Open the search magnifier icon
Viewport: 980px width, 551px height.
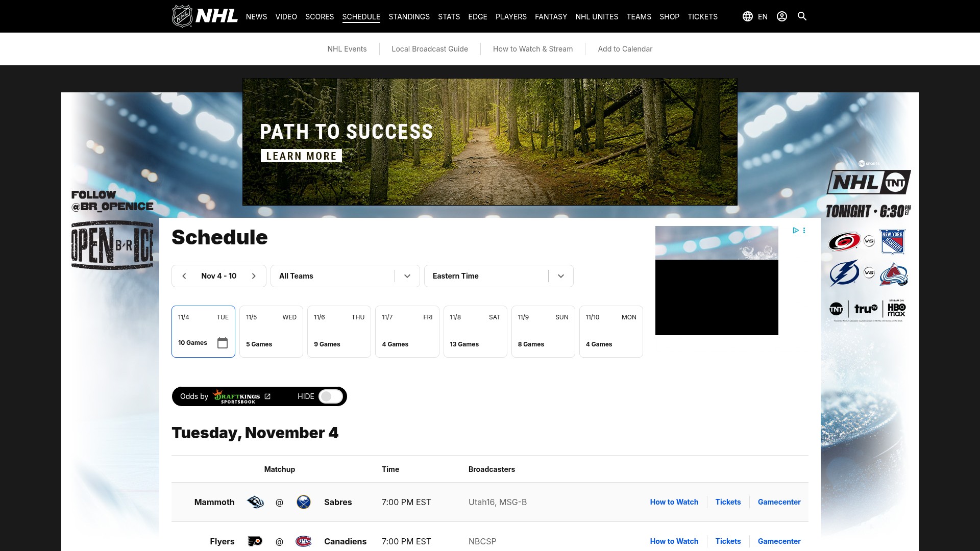[802, 16]
